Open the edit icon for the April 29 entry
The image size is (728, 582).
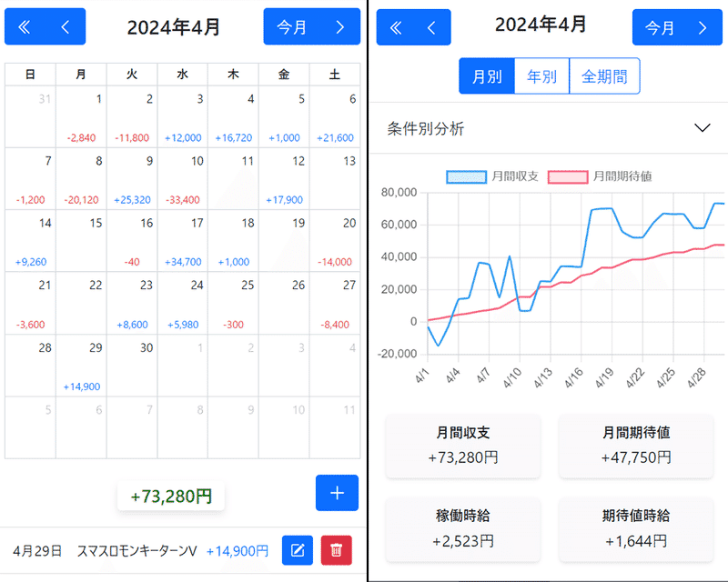tap(297, 550)
